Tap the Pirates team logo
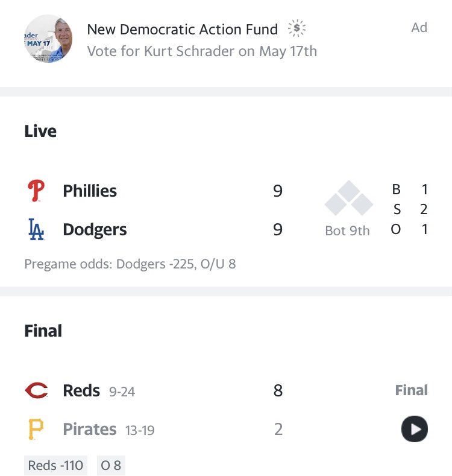Screen dimensions: 452x476 pos(36,430)
